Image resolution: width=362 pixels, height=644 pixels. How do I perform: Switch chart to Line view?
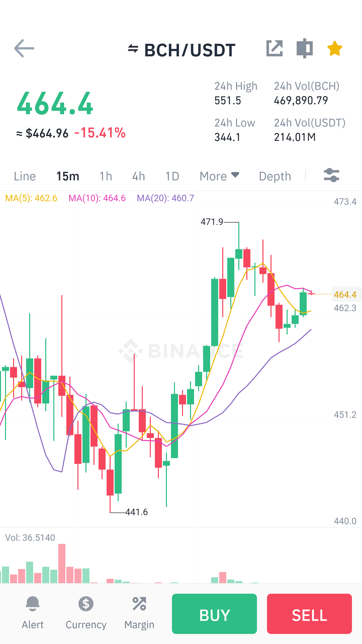pyautogui.click(x=25, y=176)
